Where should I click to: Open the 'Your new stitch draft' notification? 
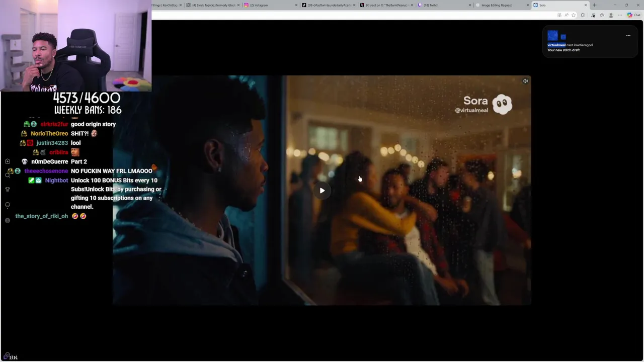pos(563,50)
